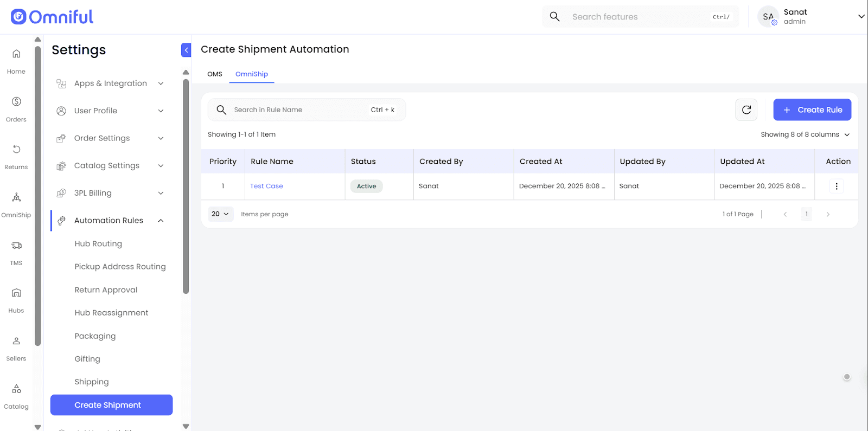Image resolution: width=868 pixels, height=431 pixels.
Task: Open the items per page dropdown
Action: pyautogui.click(x=220, y=214)
